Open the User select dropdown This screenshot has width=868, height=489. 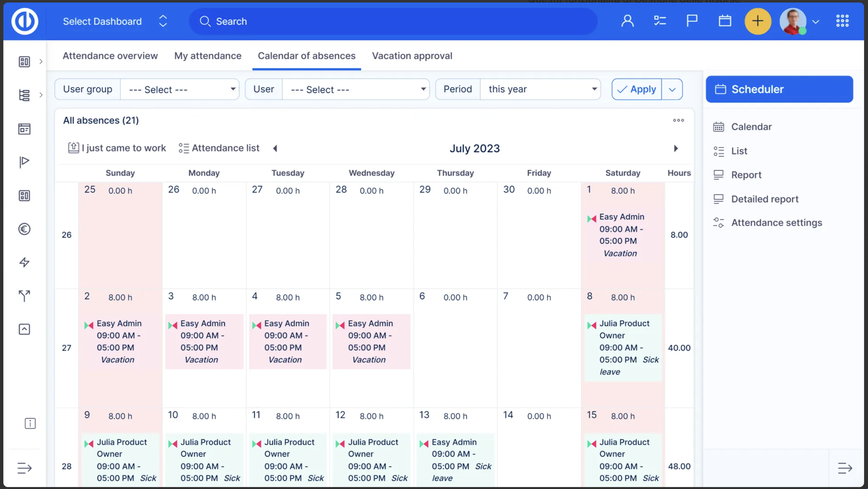pos(356,89)
